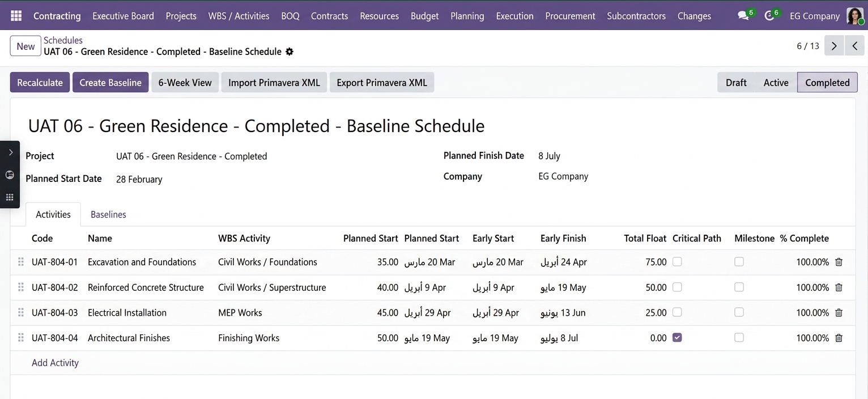Grab the drag handle of UAT-804-03 row
The height and width of the screenshot is (399, 868).
(21, 312)
